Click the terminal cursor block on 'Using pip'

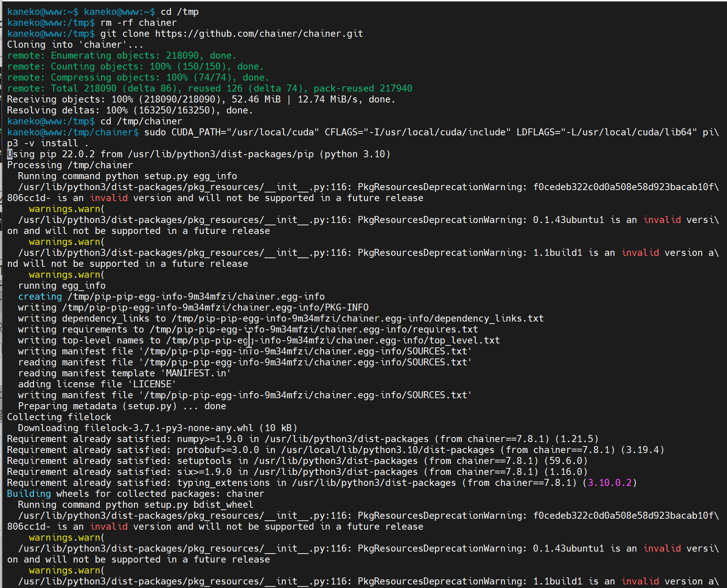pos(10,154)
